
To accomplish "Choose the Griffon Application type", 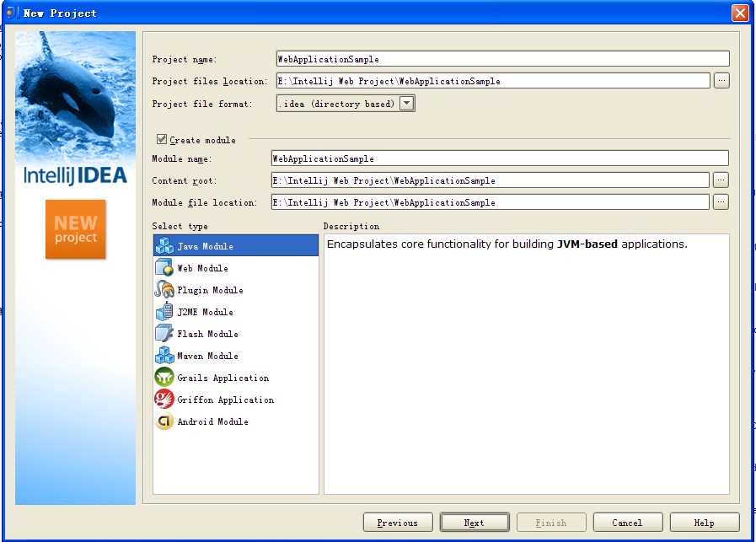I will 165,399.
